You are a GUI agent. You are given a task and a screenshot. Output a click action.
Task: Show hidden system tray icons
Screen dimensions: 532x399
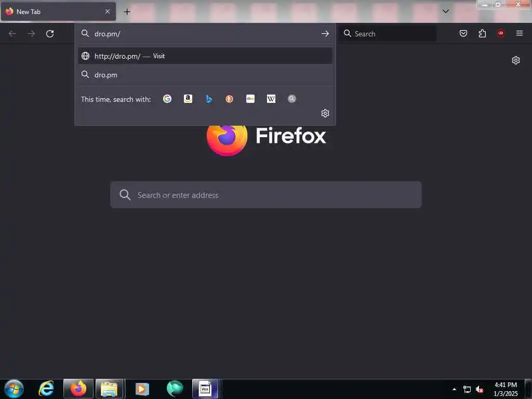[x=454, y=389]
